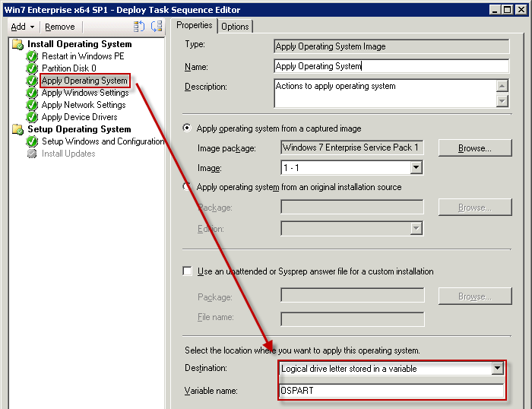This screenshot has width=532, height=409.
Task: Click Browse for the answer file Package
Action: point(475,296)
